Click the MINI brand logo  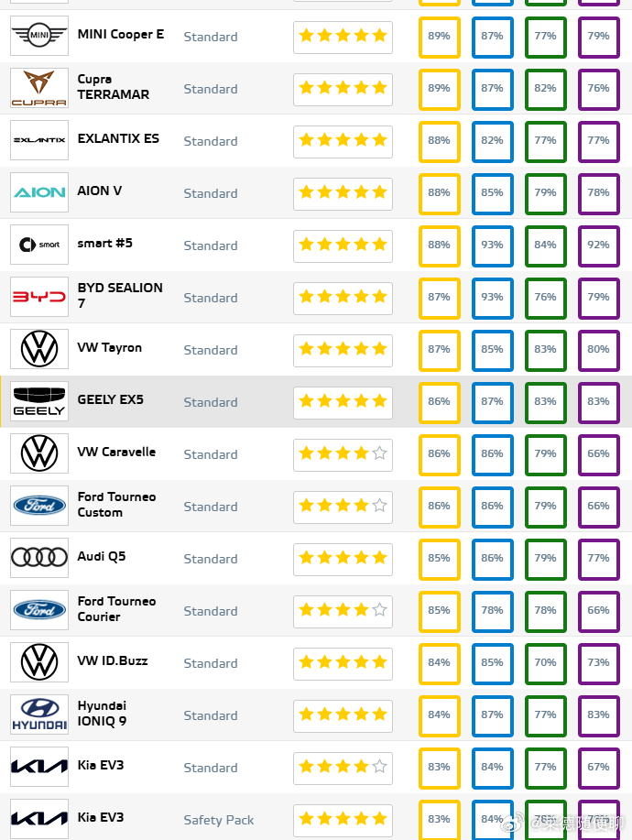[x=39, y=36]
